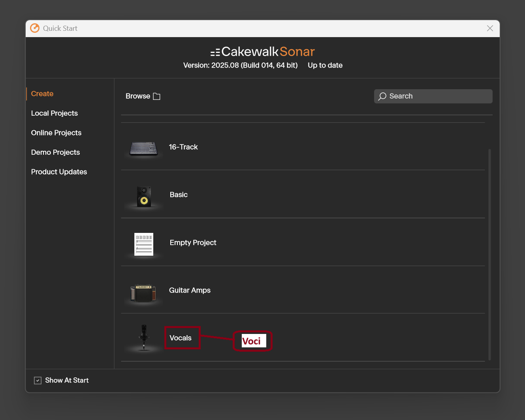Screen dimensions: 525x420
Task: Open the Local Projects section
Action: point(55,113)
